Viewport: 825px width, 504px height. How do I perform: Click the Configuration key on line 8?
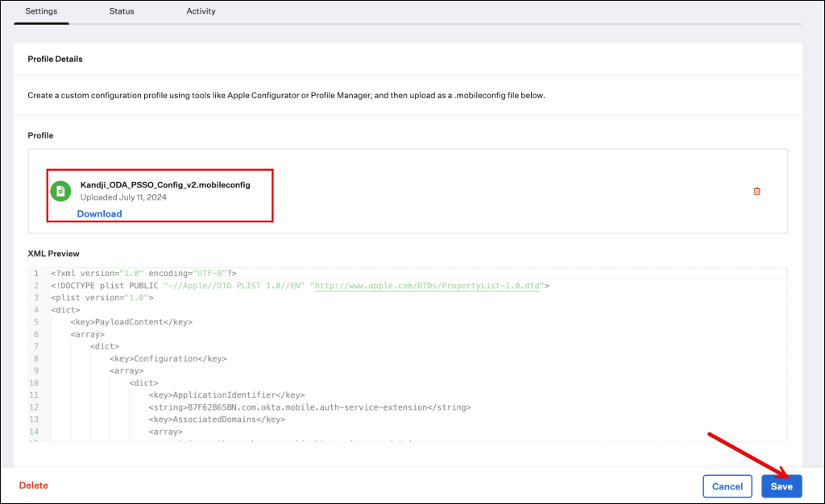168,359
